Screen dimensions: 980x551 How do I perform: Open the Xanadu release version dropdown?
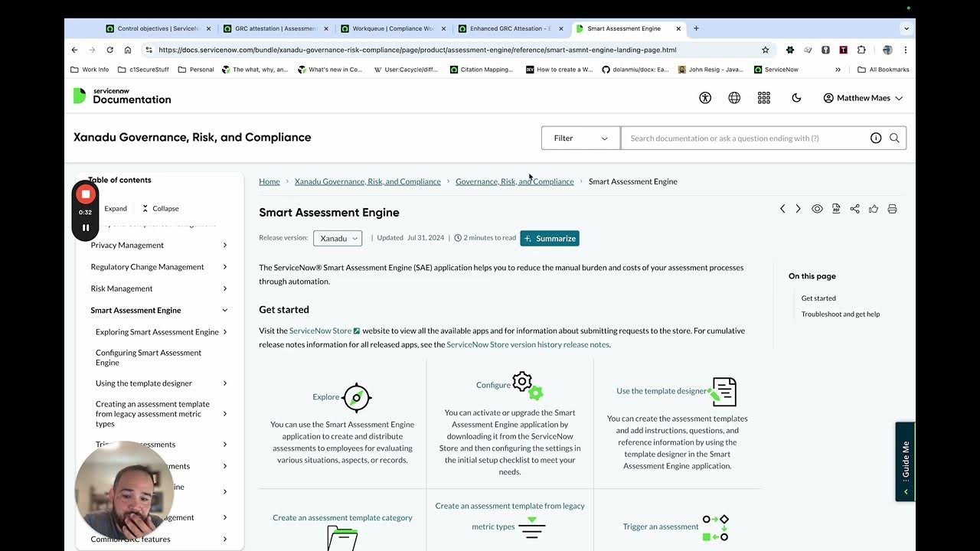tap(338, 238)
